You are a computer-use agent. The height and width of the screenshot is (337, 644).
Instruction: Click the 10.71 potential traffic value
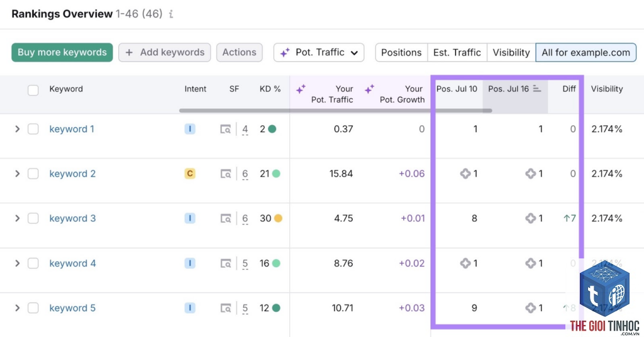pos(343,308)
